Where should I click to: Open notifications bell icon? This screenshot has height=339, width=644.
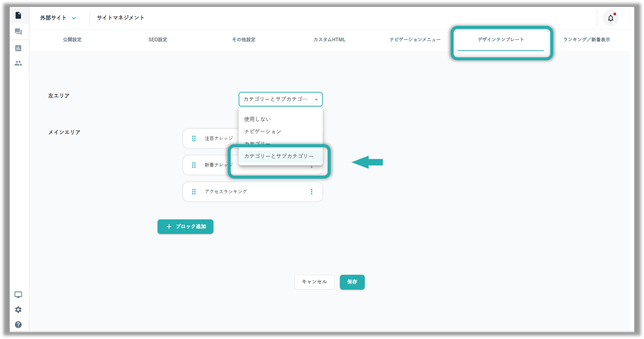pyautogui.click(x=611, y=18)
